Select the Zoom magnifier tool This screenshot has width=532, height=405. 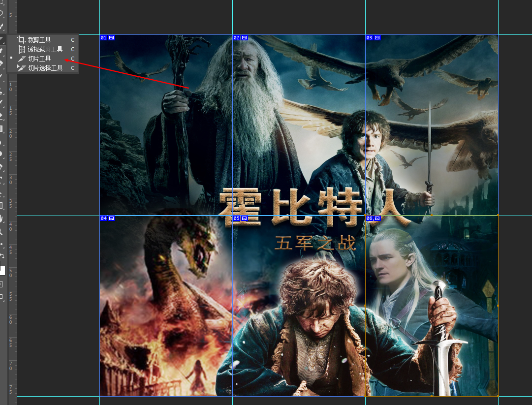[x=1, y=232]
